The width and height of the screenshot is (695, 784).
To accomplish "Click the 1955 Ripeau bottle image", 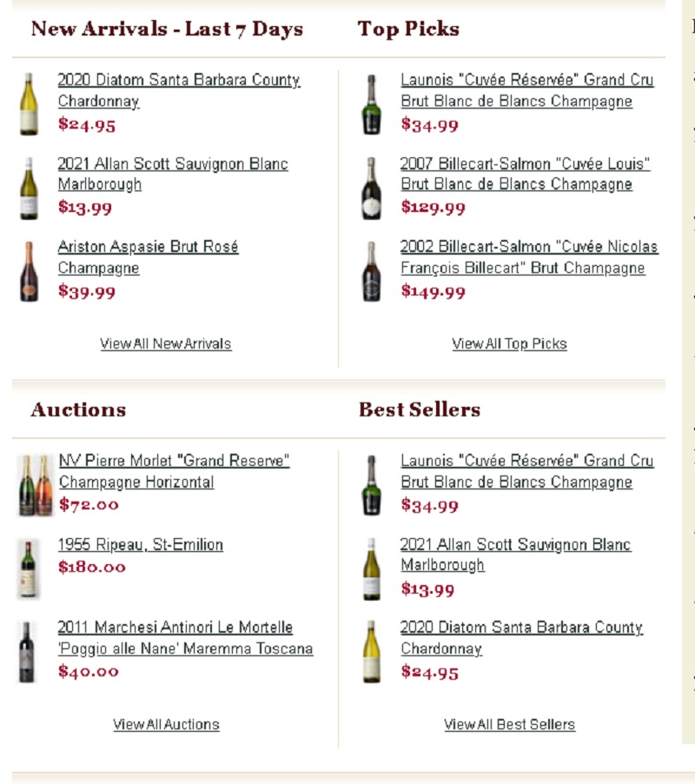I will pyautogui.click(x=29, y=568).
